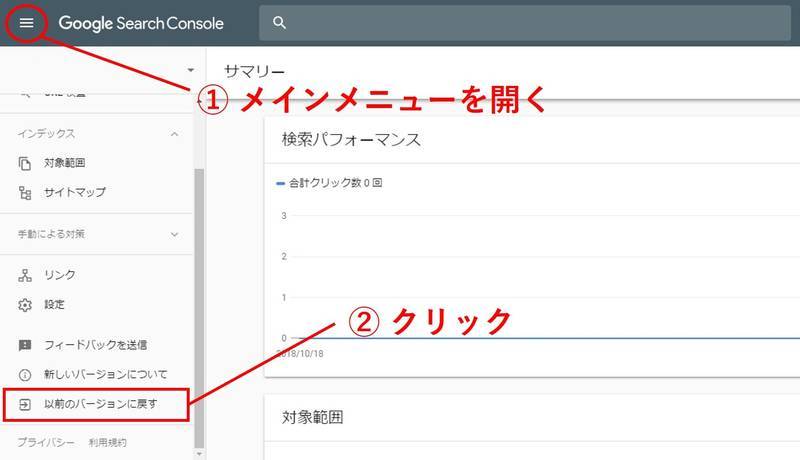Click the 合計クリック数 0 回 legend
This screenshot has width=800, height=460.
(x=329, y=183)
